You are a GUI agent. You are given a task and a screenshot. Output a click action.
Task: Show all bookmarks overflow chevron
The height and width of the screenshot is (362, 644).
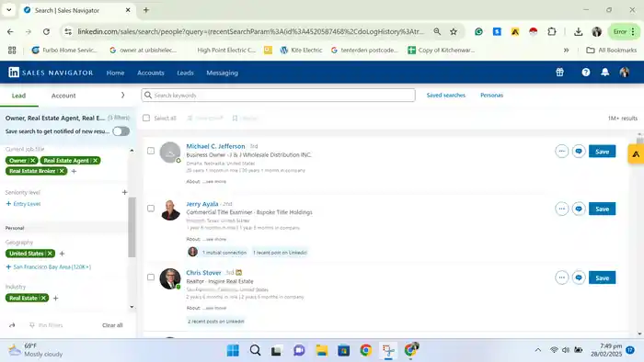566,50
